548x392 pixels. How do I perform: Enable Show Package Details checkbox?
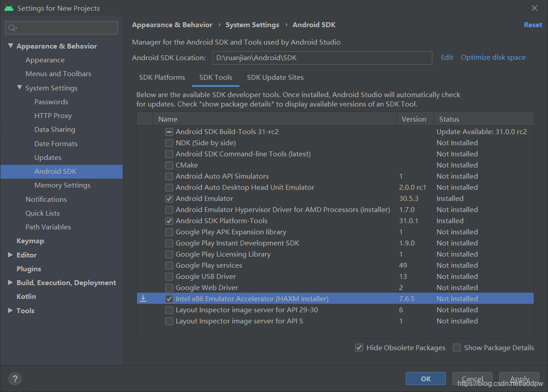click(x=457, y=347)
